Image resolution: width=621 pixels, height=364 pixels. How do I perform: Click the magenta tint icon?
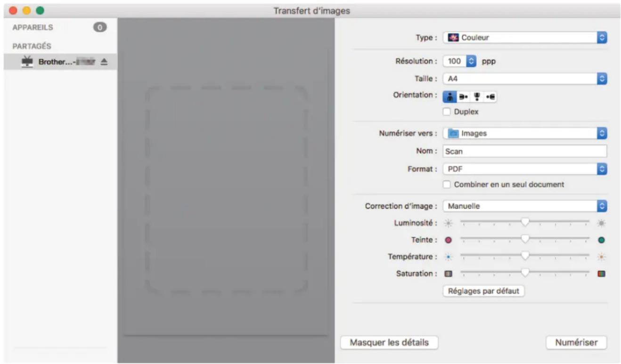[x=449, y=240]
